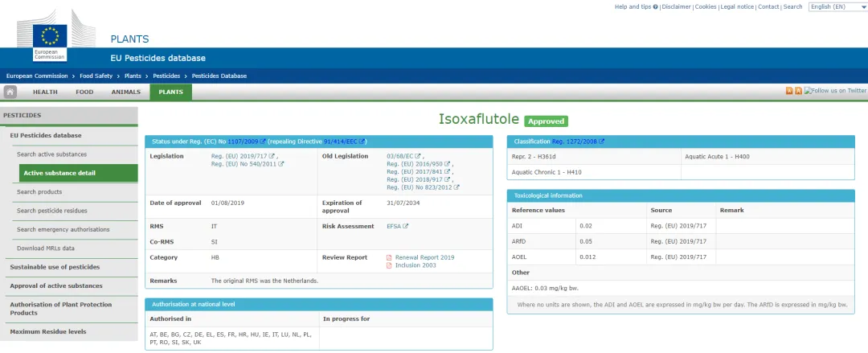Click the Repr. 2 - H361d cell
This screenshot has height=353, width=868.
coord(594,157)
